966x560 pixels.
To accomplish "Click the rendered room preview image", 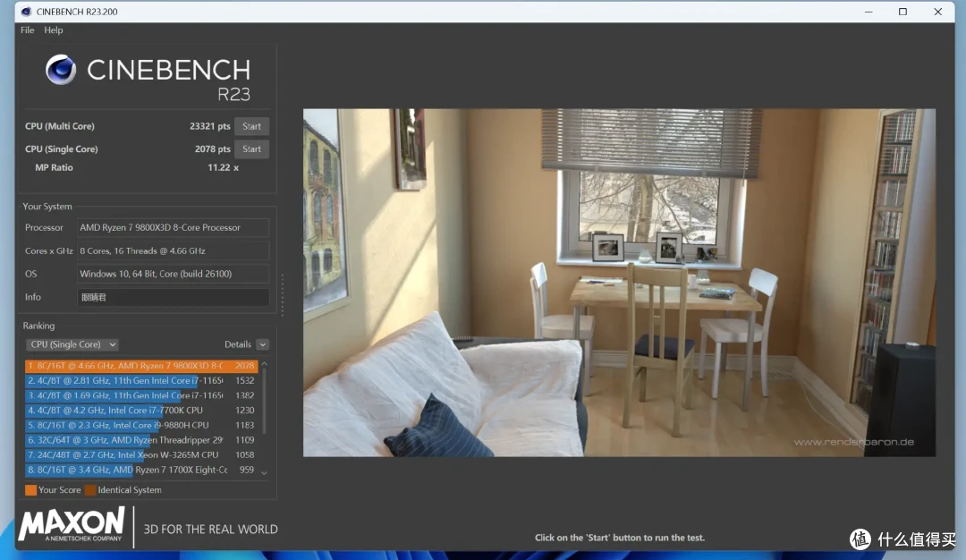I will coord(619,283).
